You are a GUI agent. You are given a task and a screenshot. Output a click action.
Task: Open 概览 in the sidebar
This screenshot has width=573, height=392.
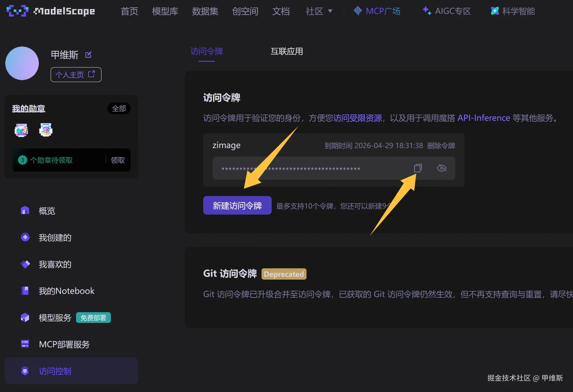coord(47,211)
